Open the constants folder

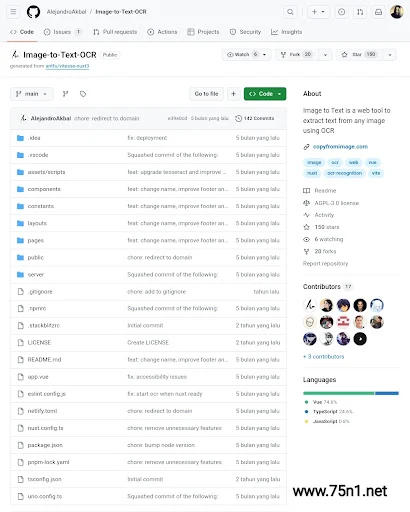coord(41,206)
